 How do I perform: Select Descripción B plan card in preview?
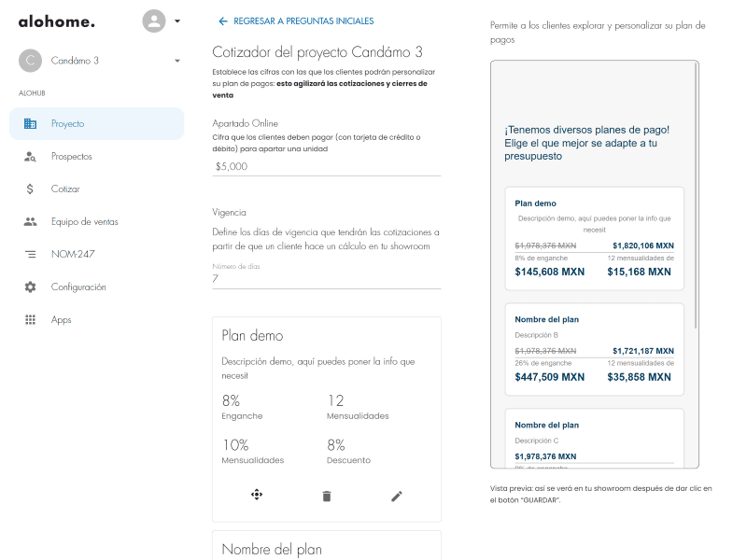594,349
